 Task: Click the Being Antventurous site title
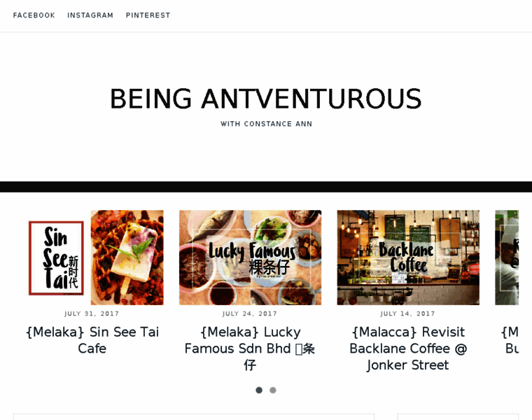[265, 99]
